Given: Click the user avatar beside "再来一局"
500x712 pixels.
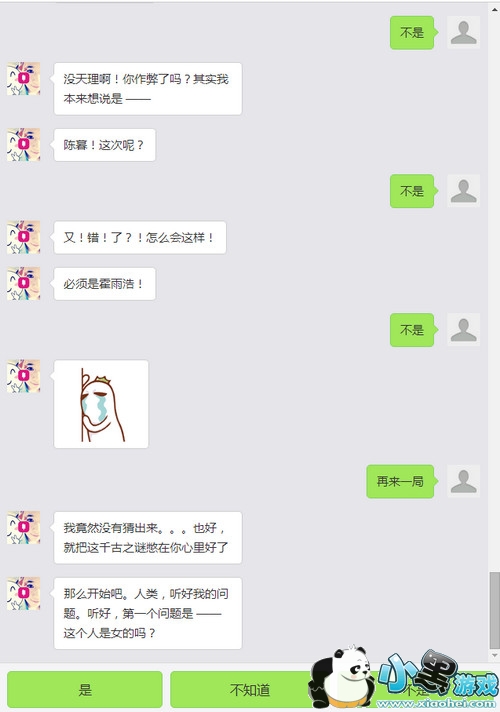Looking at the screenshot, I should click(x=463, y=481).
